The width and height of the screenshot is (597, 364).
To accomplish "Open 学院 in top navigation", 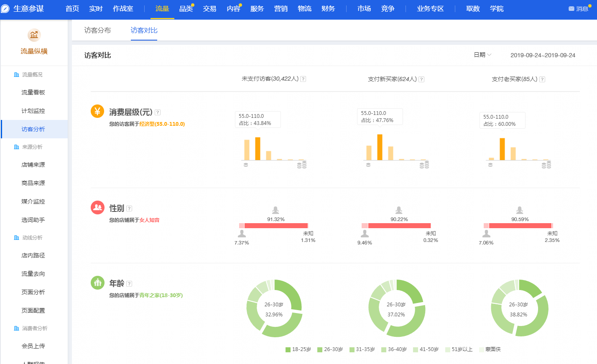I will (x=497, y=9).
